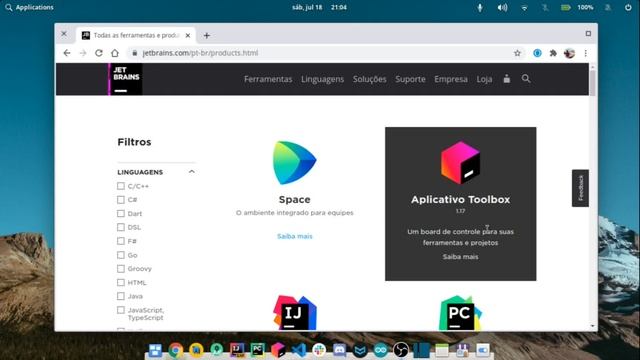Select the 'Todas as ferramentas' browser tab
Screen dimensions: 640x360
pos(136,36)
